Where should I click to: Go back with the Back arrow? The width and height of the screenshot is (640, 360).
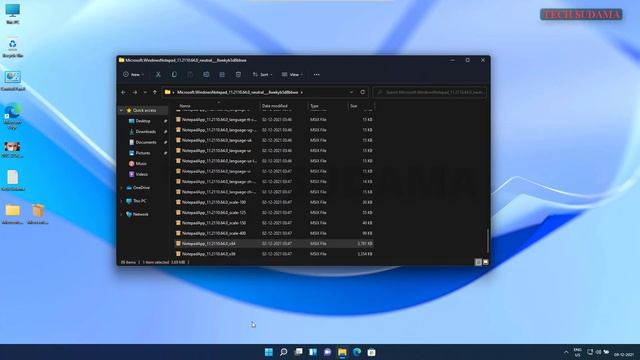click(x=124, y=92)
